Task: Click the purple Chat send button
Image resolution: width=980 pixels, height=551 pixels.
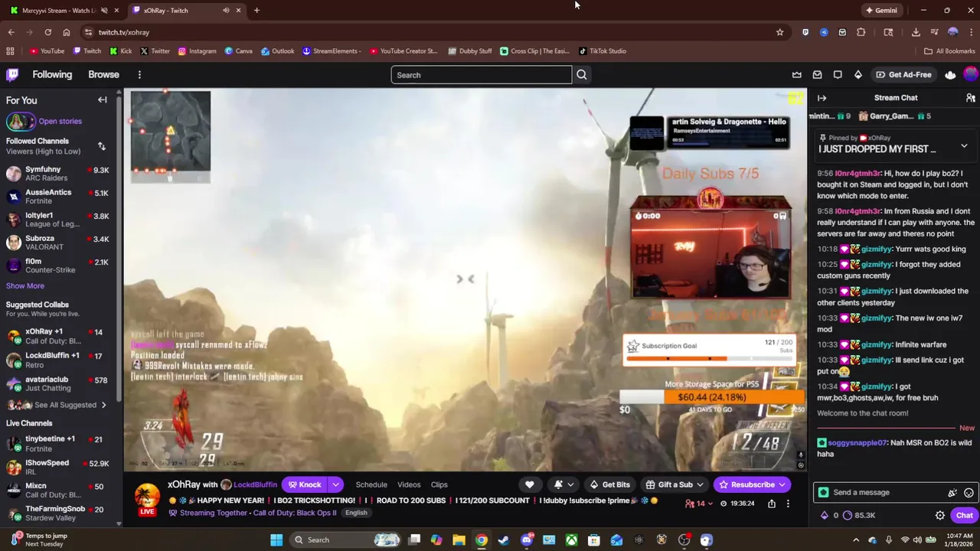Action: point(965,515)
